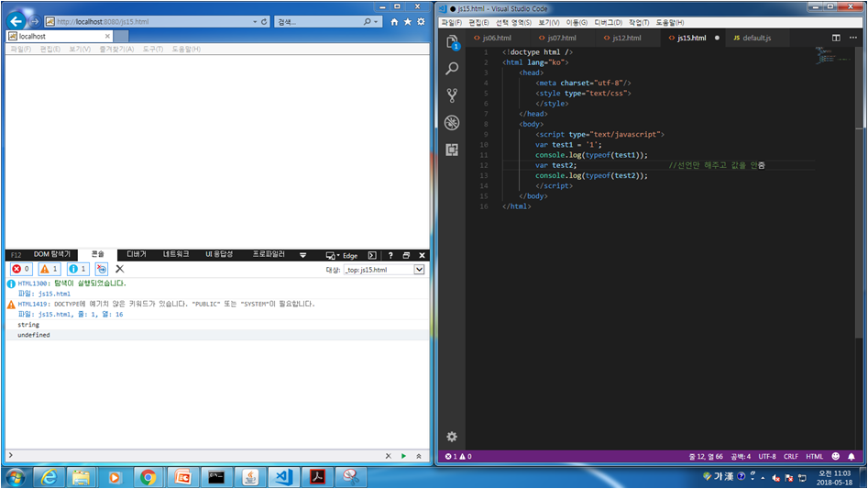
Task: Click the VS Code status bar problems count
Action: 458,456
